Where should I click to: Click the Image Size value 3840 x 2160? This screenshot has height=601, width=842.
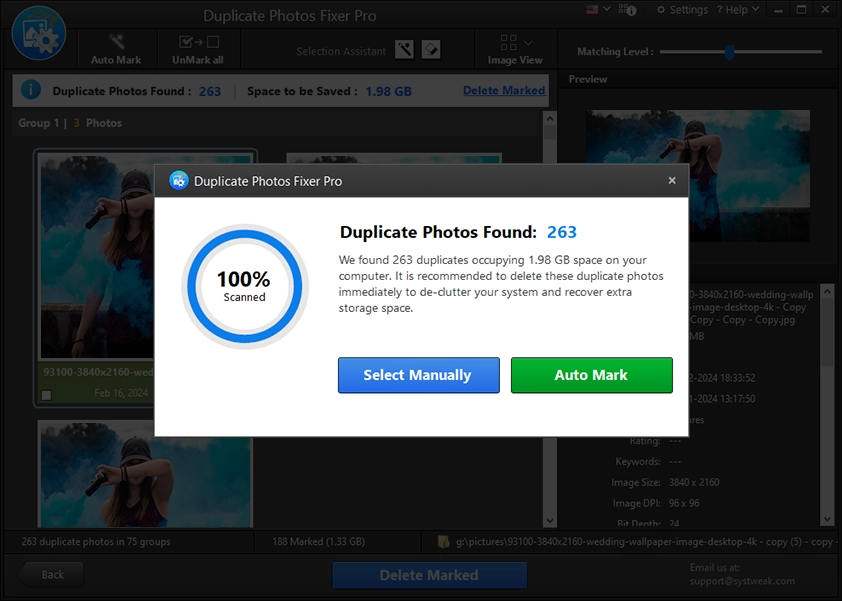[694, 482]
